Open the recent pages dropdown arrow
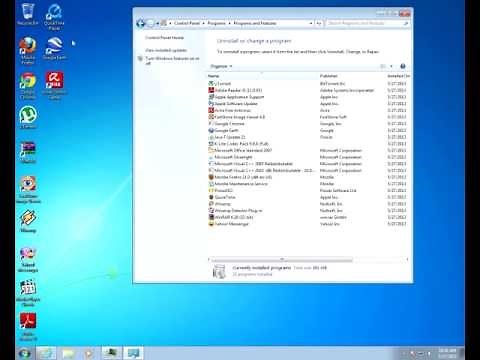 coord(157,23)
